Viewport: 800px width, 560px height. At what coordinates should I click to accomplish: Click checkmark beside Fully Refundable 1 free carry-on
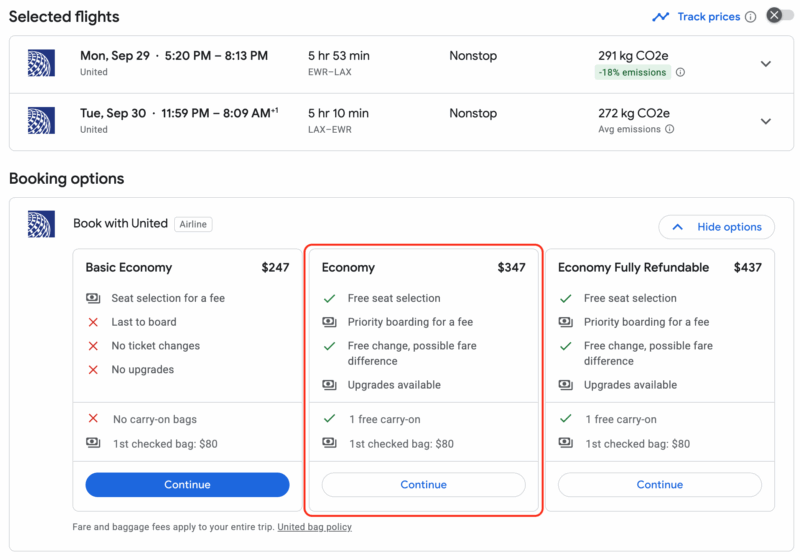point(566,419)
